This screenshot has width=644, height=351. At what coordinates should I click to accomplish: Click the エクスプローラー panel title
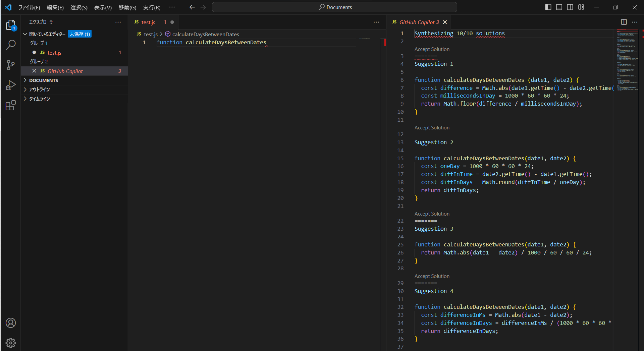(42, 22)
